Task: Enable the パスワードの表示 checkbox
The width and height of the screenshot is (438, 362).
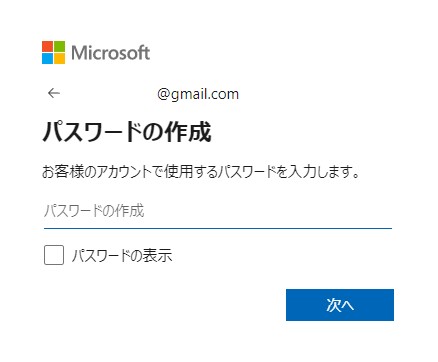Action: pyautogui.click(x=54, y=255)
